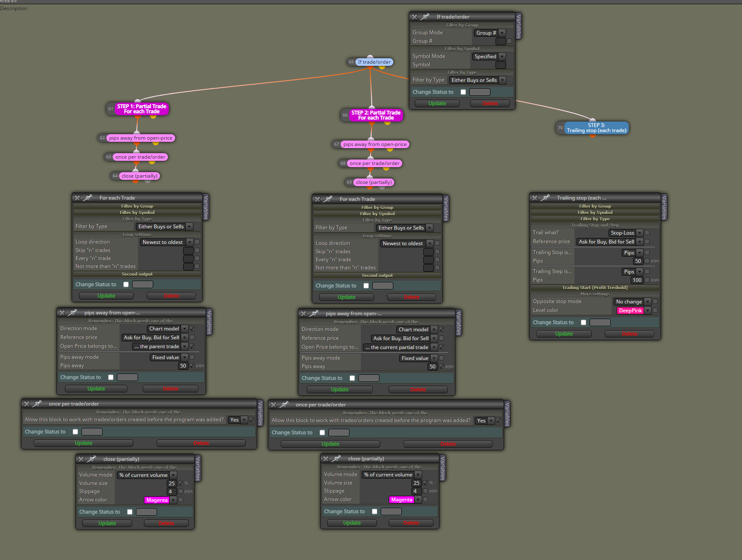Open Variables tab on the Trailing stop panel

tap(664, 207)
